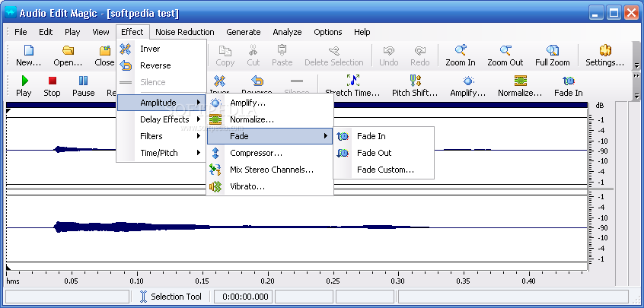
Task: Click the Pitch Shift toolbar icon
Action: point(415,81)
